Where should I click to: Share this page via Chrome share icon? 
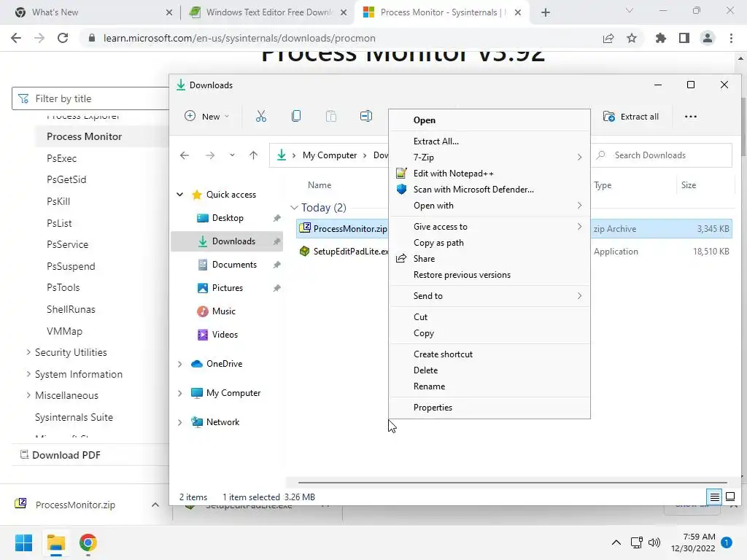[x=608, y=38]
